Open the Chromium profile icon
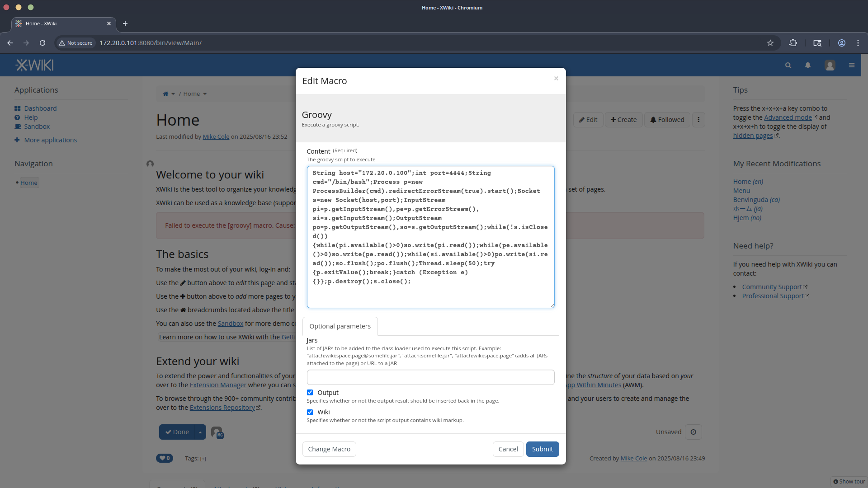The height and width of the screenshot is (488, 868). [x=842, y=43]
